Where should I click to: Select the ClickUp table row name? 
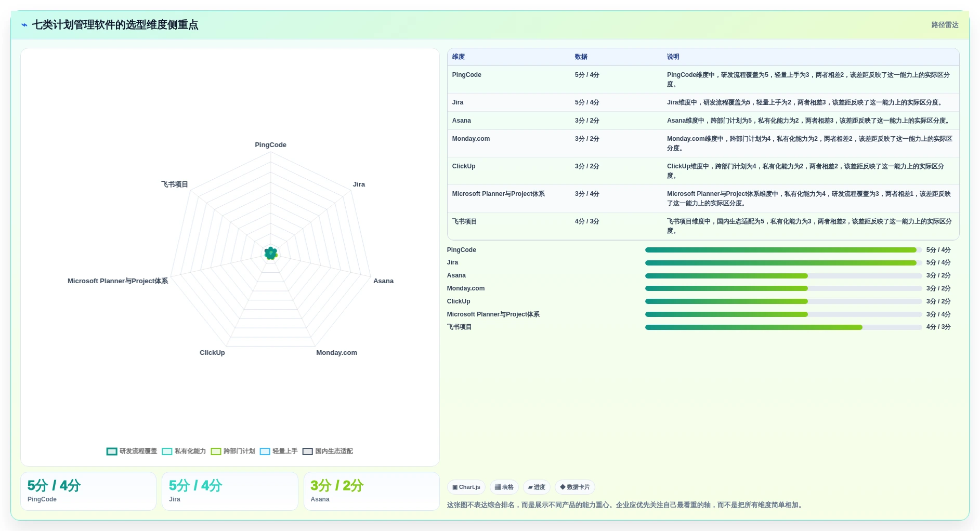point(463,166)
